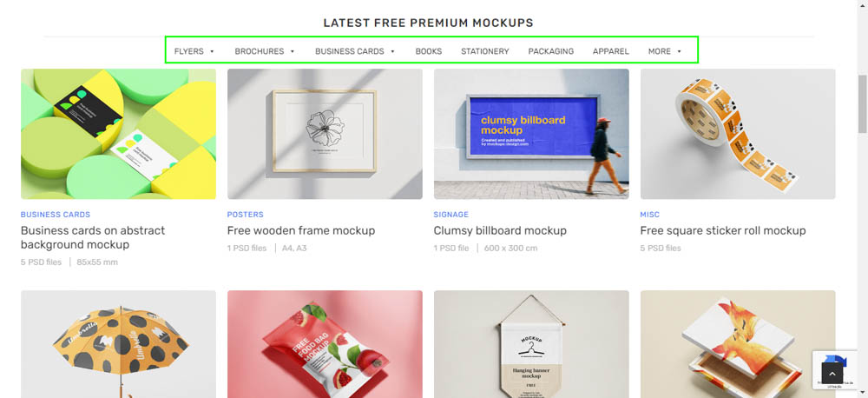This screenshot has height=398, width=868.
Task: Open Free square sticker roll mockup title
Action: [x=723, y=230]
